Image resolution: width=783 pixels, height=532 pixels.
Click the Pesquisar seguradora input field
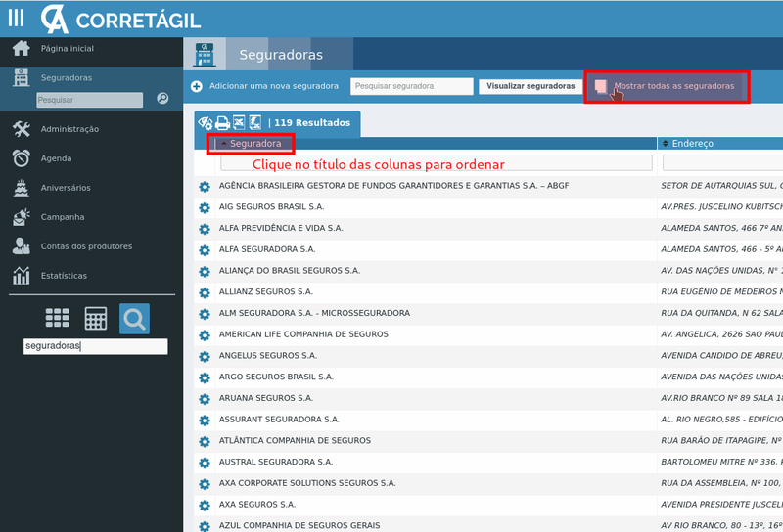(411, 86)
